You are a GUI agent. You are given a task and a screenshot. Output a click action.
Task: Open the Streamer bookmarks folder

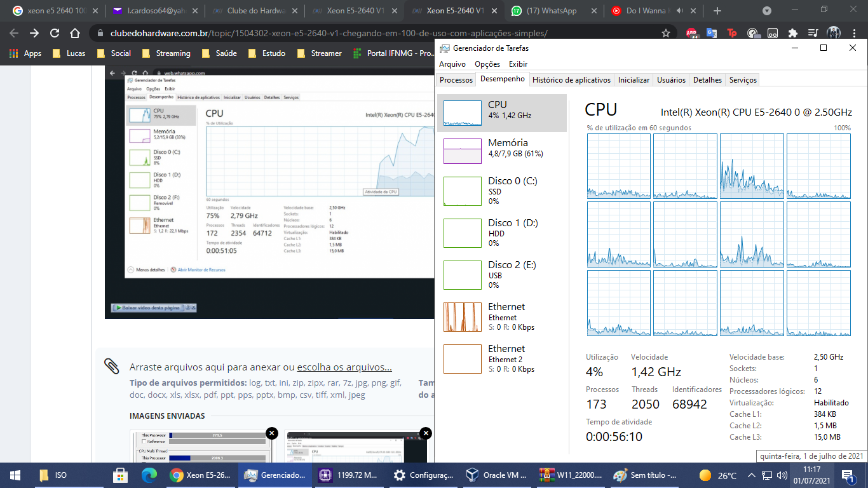[x=320, y=53]
